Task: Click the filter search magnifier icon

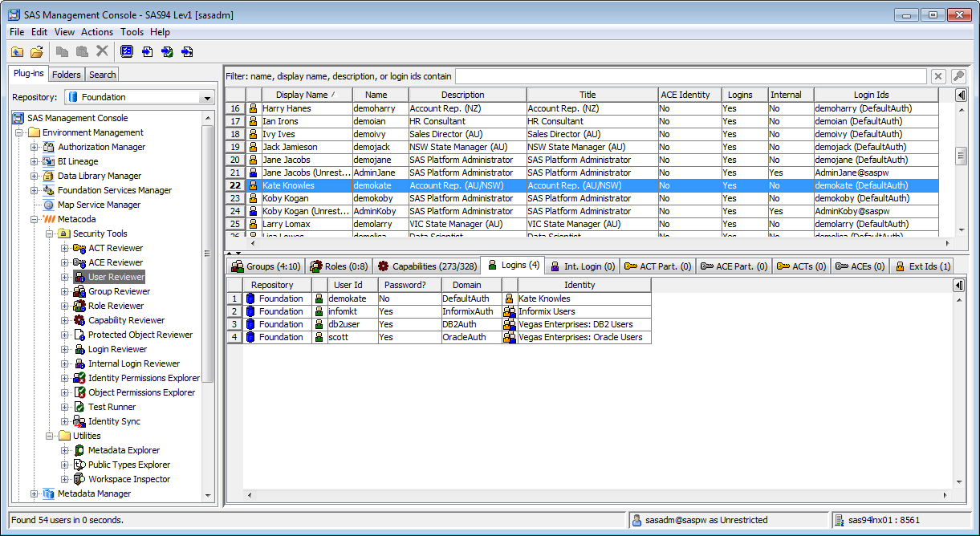Action: 958,76
